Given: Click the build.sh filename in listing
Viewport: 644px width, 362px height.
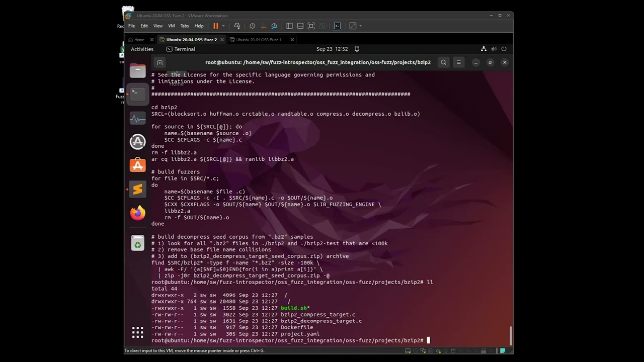Looking at the screenshot, I should point(294,308).
